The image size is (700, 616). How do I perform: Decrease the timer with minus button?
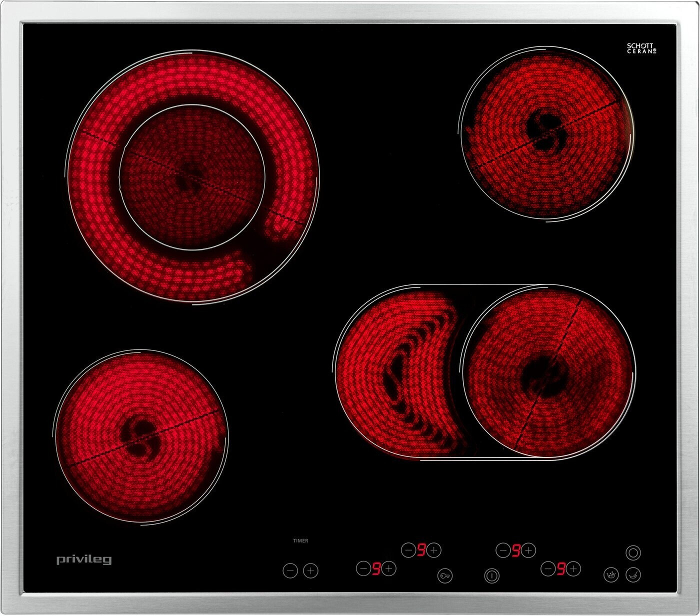(290, 570)
